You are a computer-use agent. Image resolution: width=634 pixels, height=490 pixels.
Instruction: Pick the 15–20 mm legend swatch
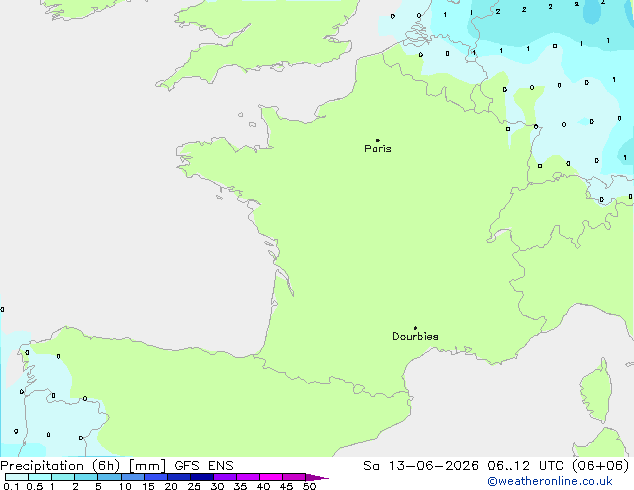156,477
